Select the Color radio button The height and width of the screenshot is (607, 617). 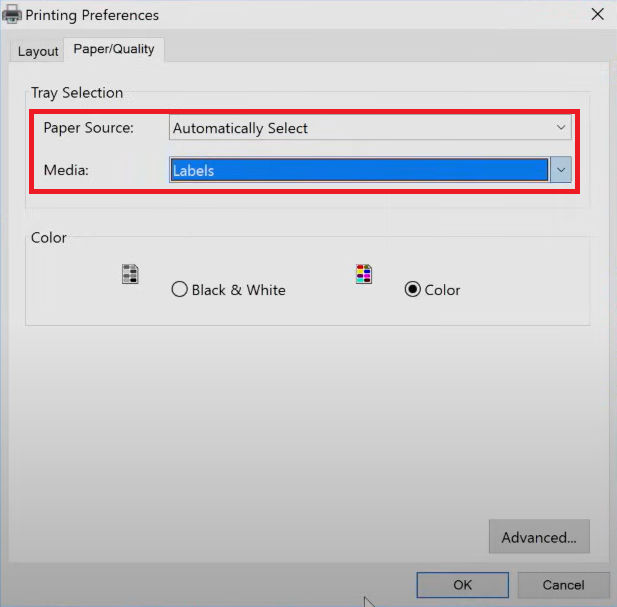412,289
